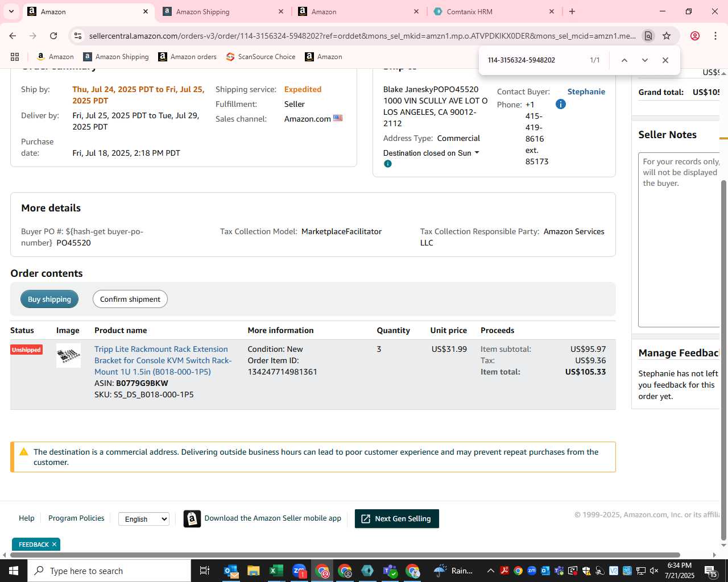Click the Unshipped status badge

26,350
